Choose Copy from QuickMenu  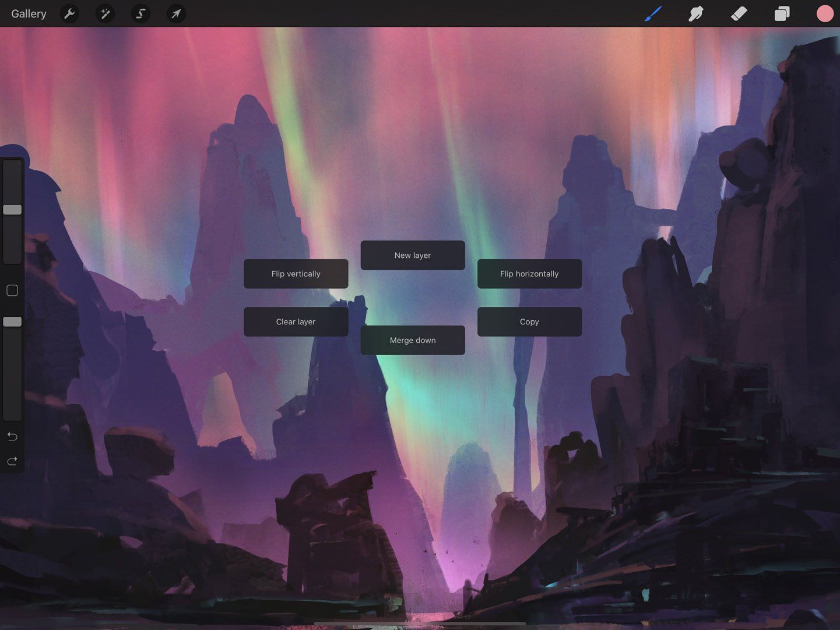[529, 321]
